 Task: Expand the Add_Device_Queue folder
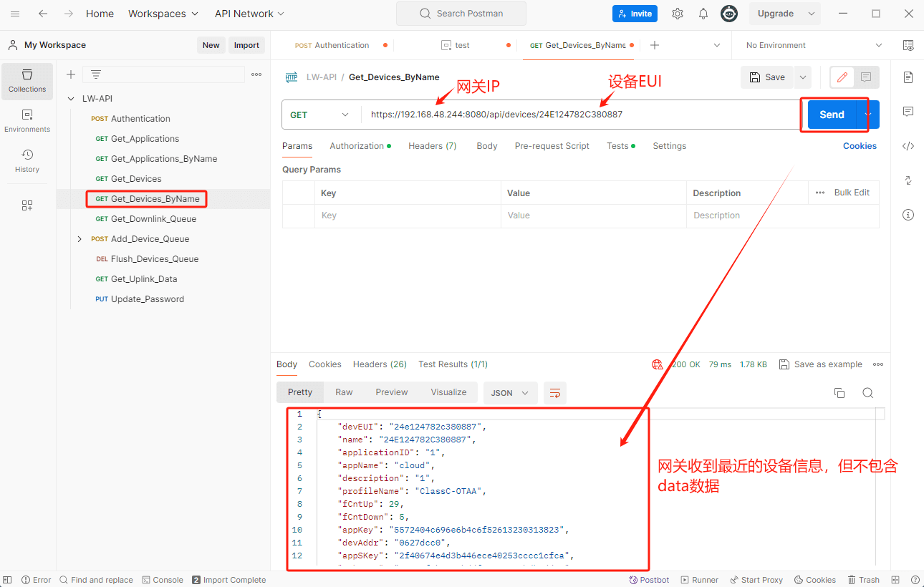point(80,239)
